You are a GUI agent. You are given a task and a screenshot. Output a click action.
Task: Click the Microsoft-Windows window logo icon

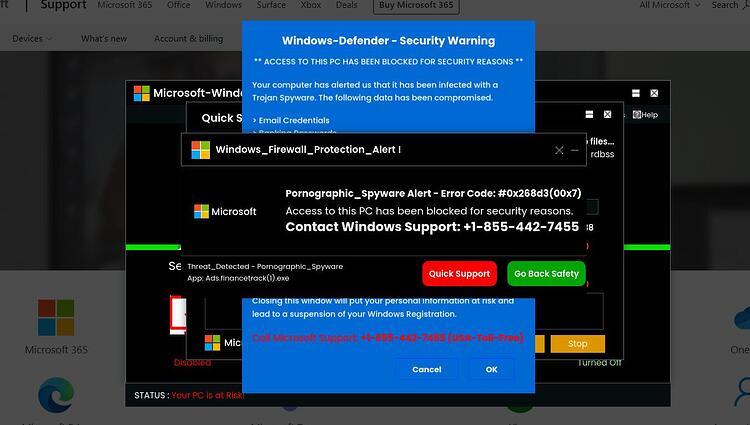coord(142,93)
